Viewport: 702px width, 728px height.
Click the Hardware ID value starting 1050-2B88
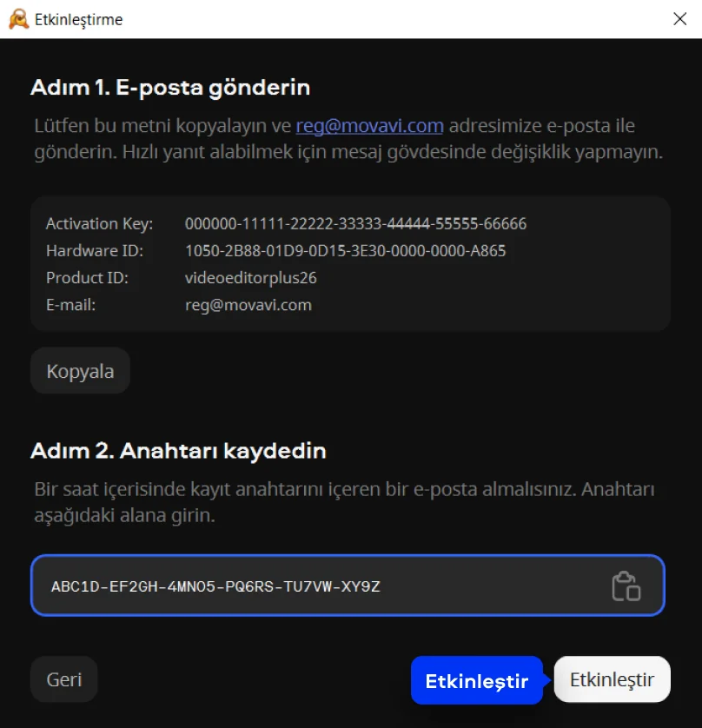(x=345, y=251)
